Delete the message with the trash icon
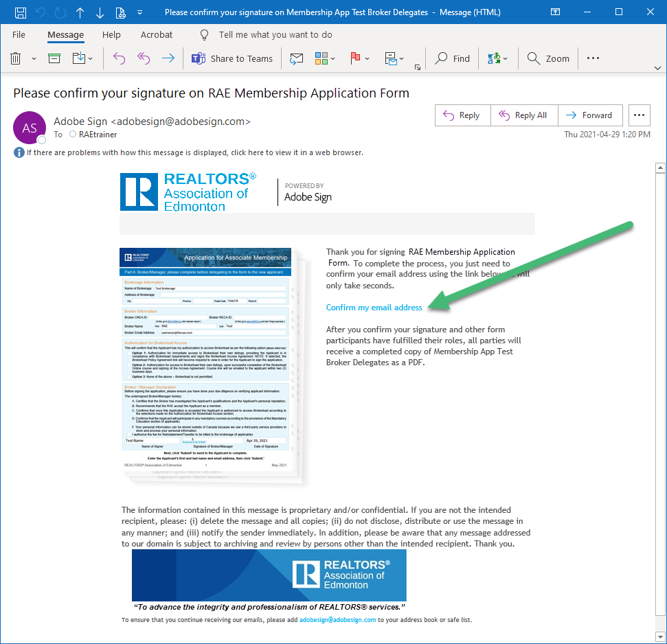667x644 pixels. (x=15, y=58)
